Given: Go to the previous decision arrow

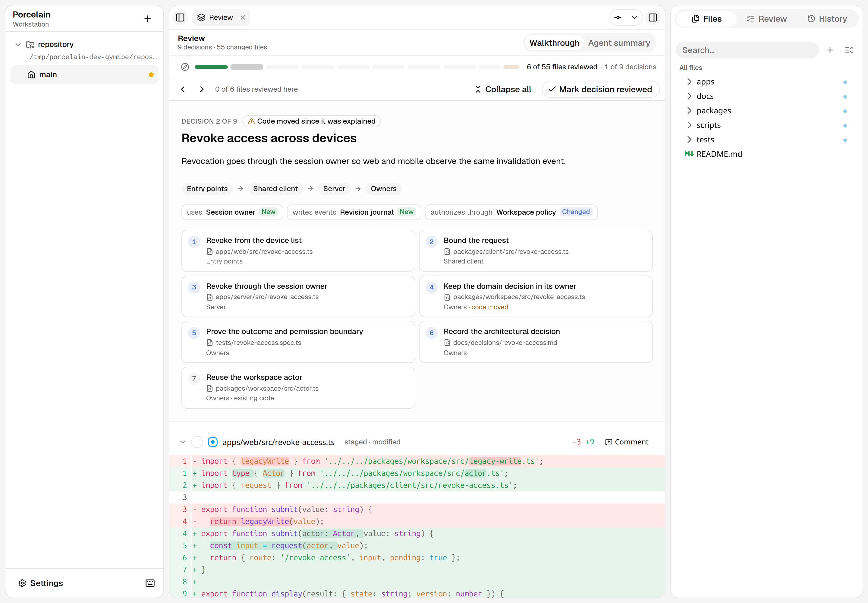Looking at the screenshot, I should pos(183,89).
